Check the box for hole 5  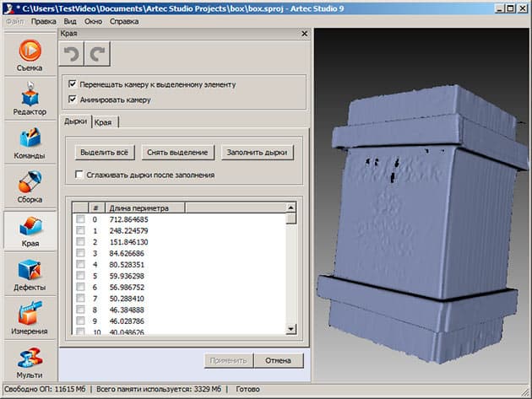(x=80, y=276)
